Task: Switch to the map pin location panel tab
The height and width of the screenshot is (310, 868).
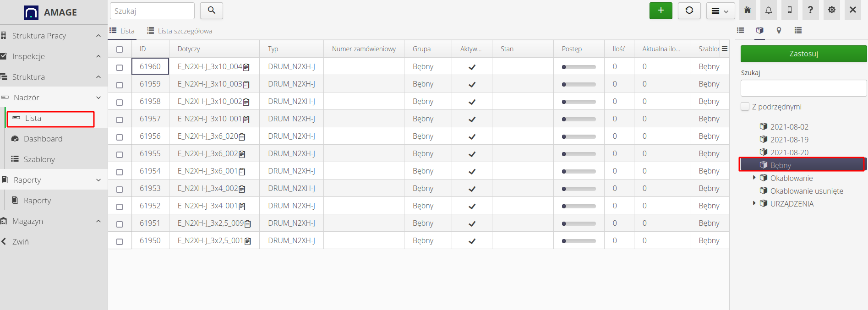Action: coord(779,31)
